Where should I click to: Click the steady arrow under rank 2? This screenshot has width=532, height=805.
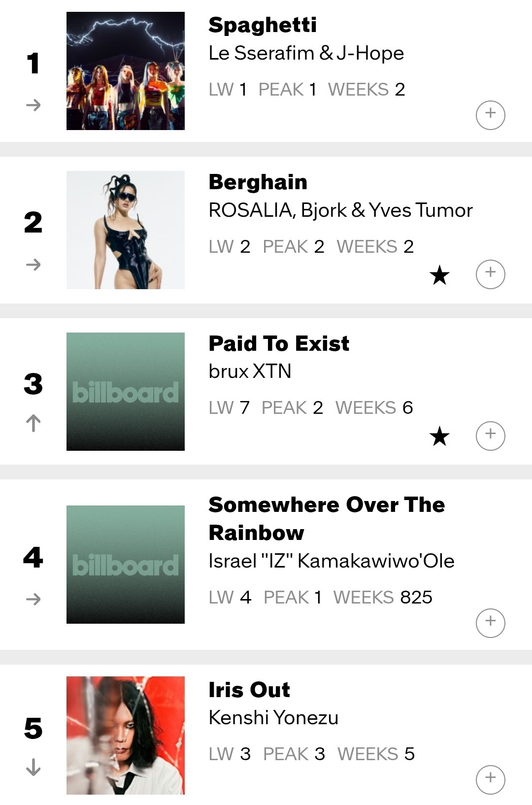33,265
